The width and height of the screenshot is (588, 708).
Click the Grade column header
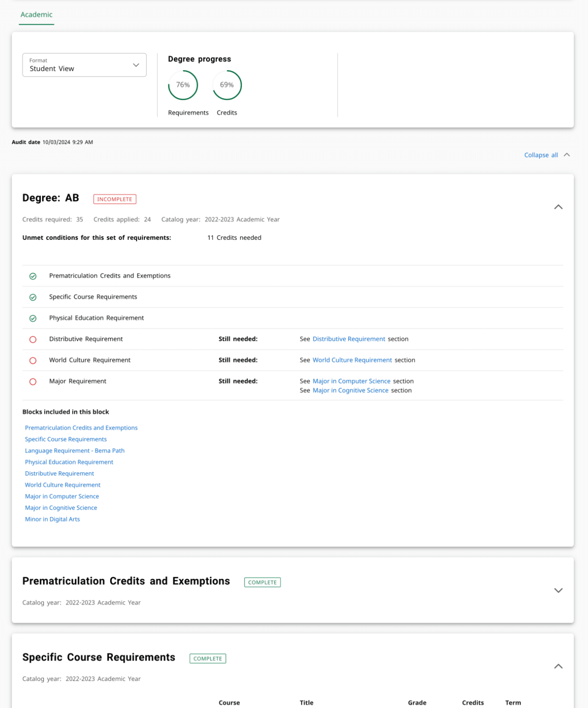point(417,703)
